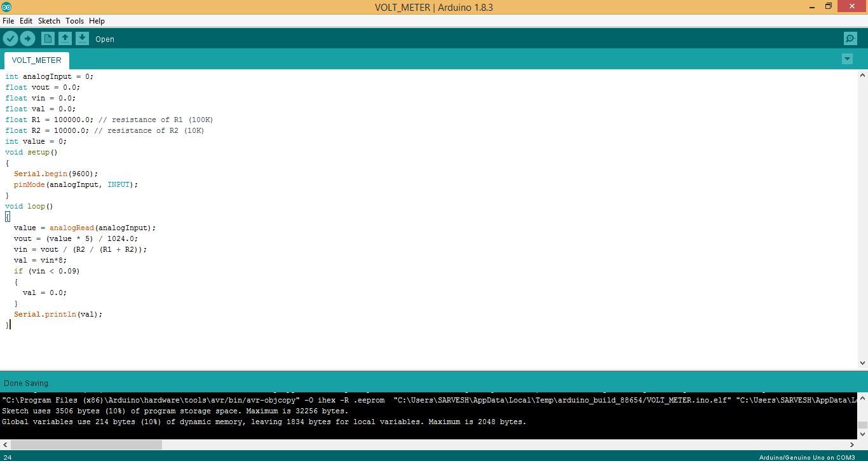The height and width of the screenshot is (461, 868).
Task: Click the console horizontal scroll left arrow
Action: pos(4,444)
